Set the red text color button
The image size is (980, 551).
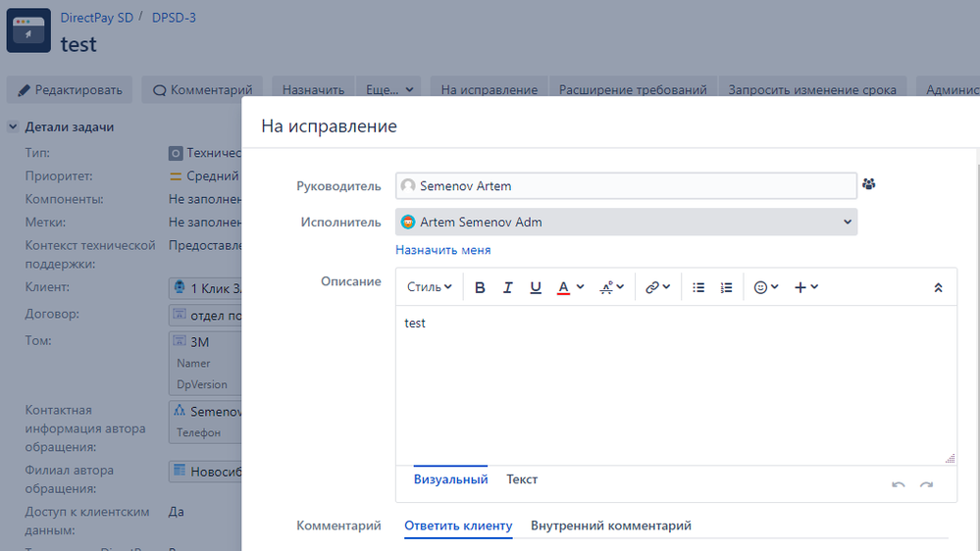(x=563, y=287)
